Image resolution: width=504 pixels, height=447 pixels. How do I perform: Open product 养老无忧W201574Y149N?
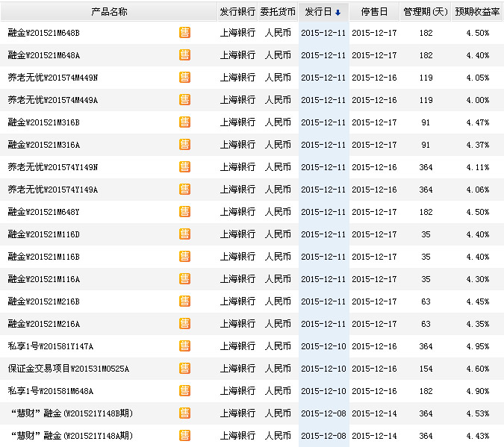tap(53, 167)
